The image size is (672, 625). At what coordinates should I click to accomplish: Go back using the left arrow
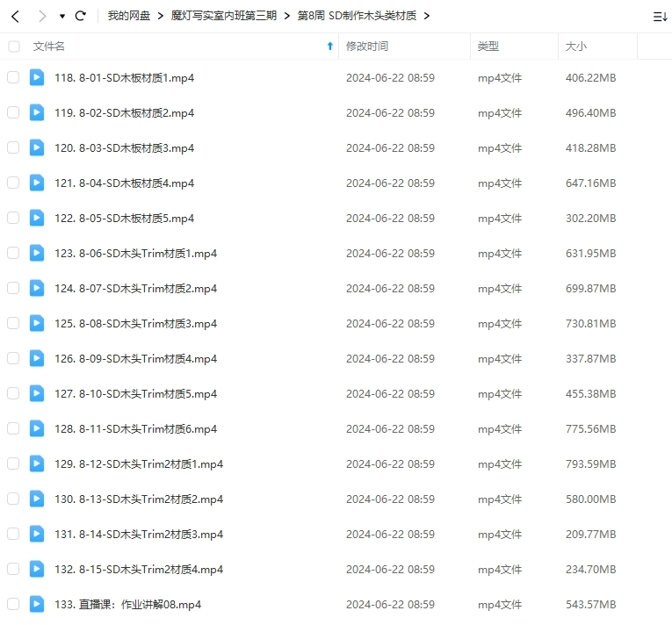(15, 16)
